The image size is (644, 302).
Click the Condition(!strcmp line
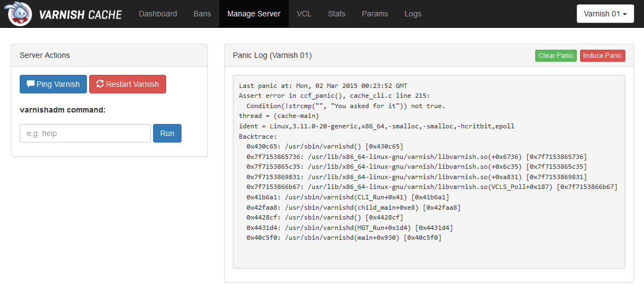[x=346, y=106]
